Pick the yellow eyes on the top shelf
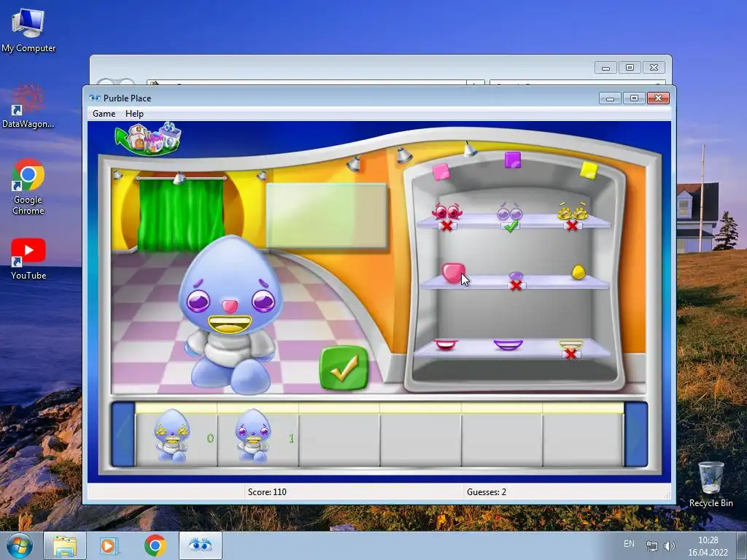This screenshot has width=747, height=560. click(573, 211)
